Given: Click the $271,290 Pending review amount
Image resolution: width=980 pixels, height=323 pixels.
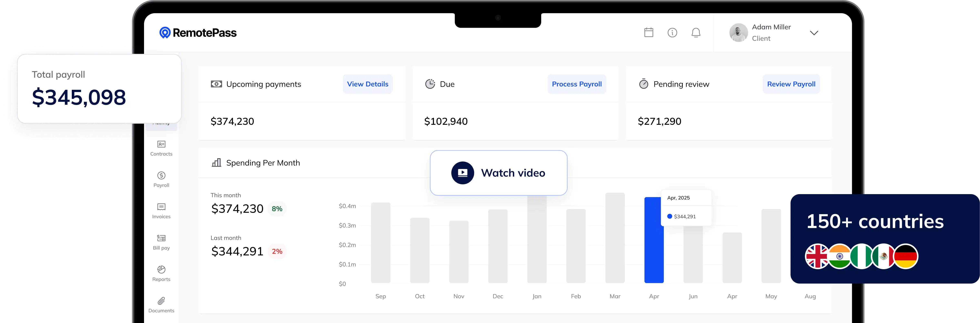Looking at the screenshot, I should click(659, 121).
